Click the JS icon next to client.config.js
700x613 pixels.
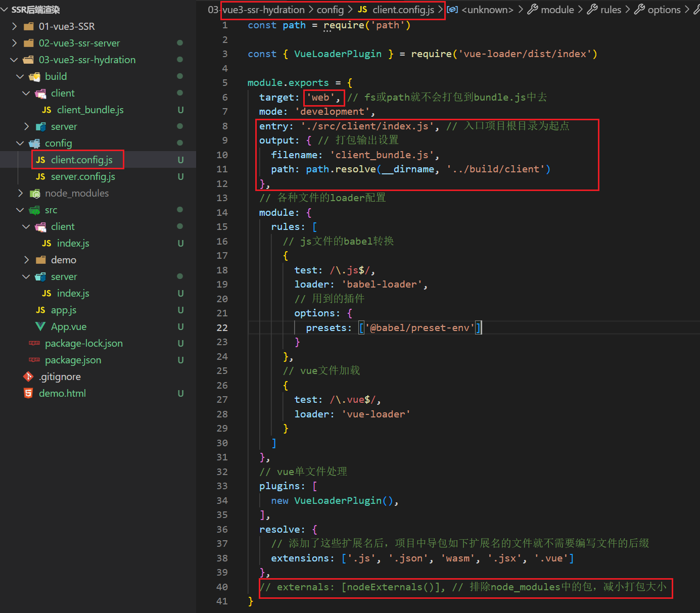tap(40, 160)
